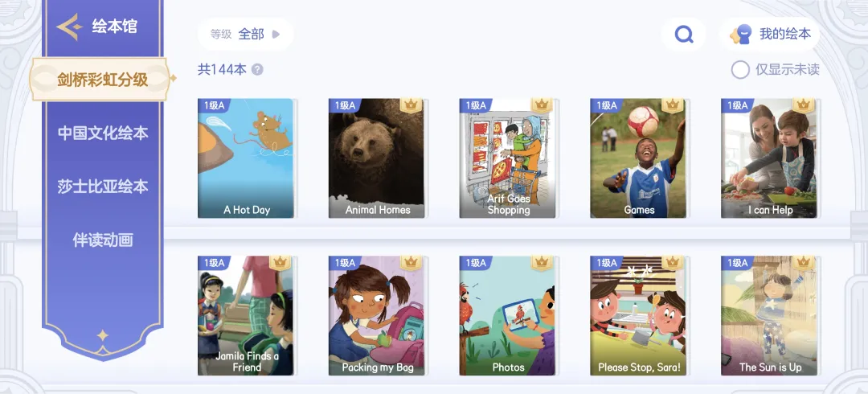Viewport: 868px width, 394px height.
Task: Expand the 等级 全部 level dropdown
Action: tap(245, 35)
